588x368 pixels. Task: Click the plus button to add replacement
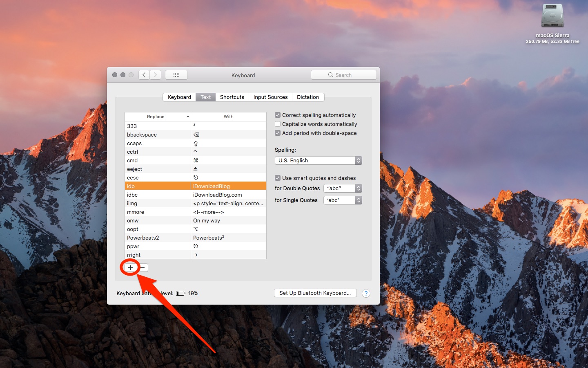coord(130,267)
